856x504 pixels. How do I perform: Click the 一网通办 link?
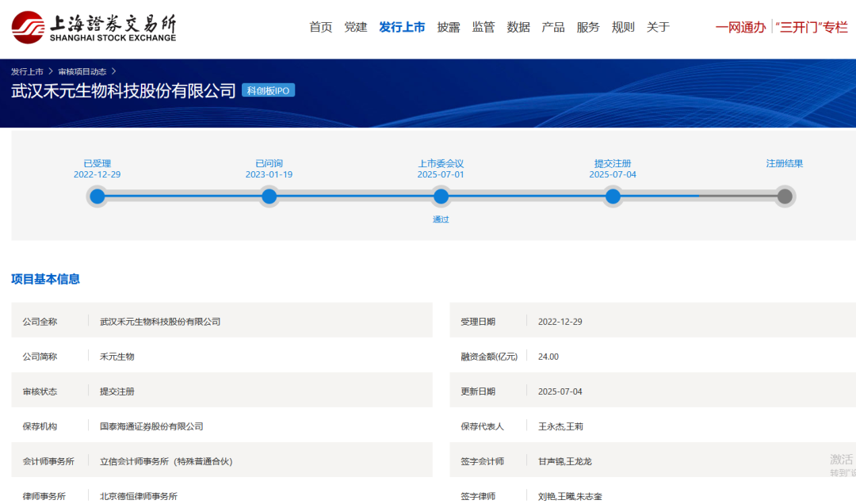point(740,27)
